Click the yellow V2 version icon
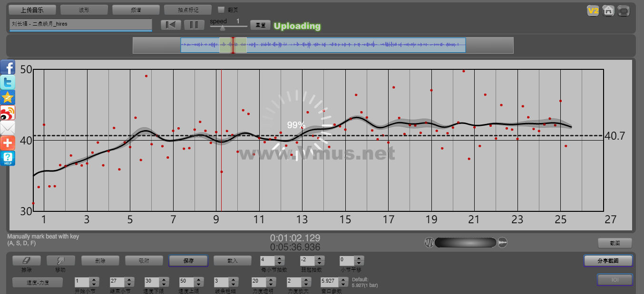 coord(593,10)
